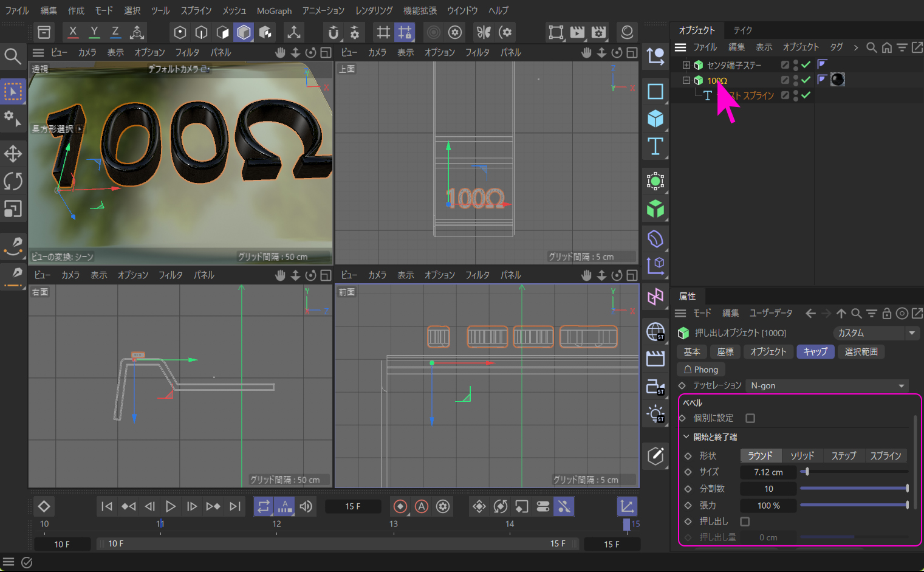Select the ステップ bevel shape button
The width and height of the screenshot is (924, 572).
tap(843, 455)
